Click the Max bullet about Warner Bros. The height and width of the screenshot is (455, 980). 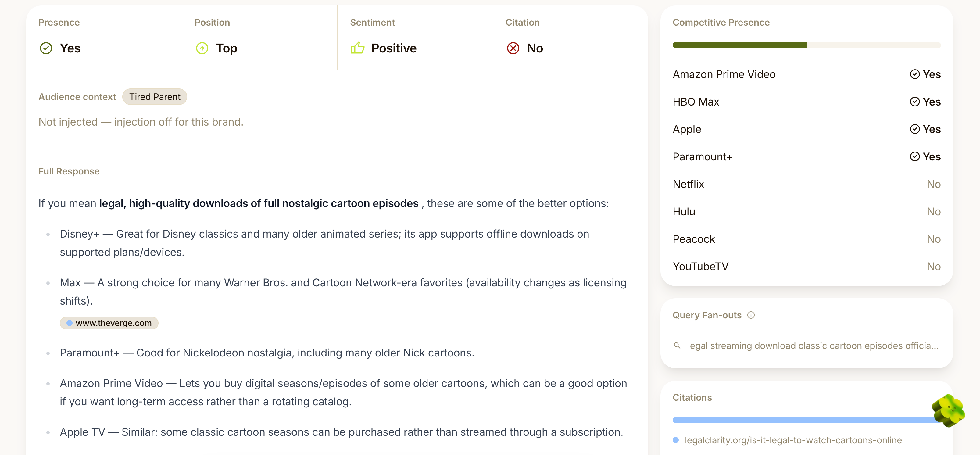(343, 292)
